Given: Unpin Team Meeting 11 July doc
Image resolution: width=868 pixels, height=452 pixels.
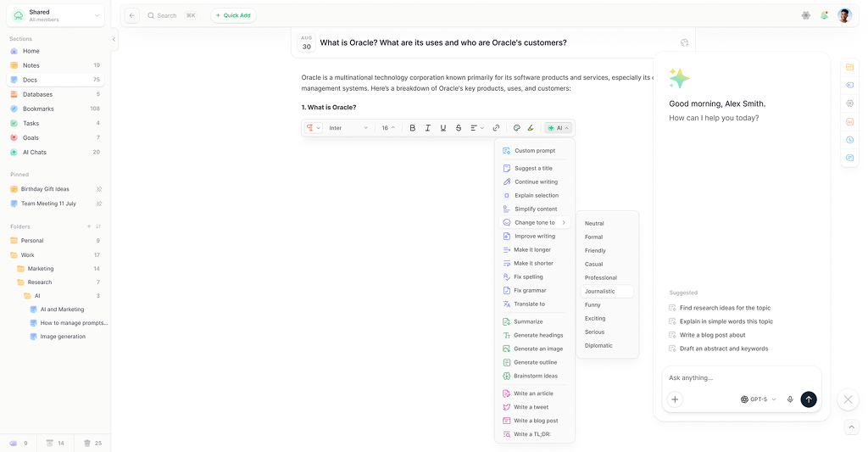Looking at the screenshot, I should click(x=99, y=204).
